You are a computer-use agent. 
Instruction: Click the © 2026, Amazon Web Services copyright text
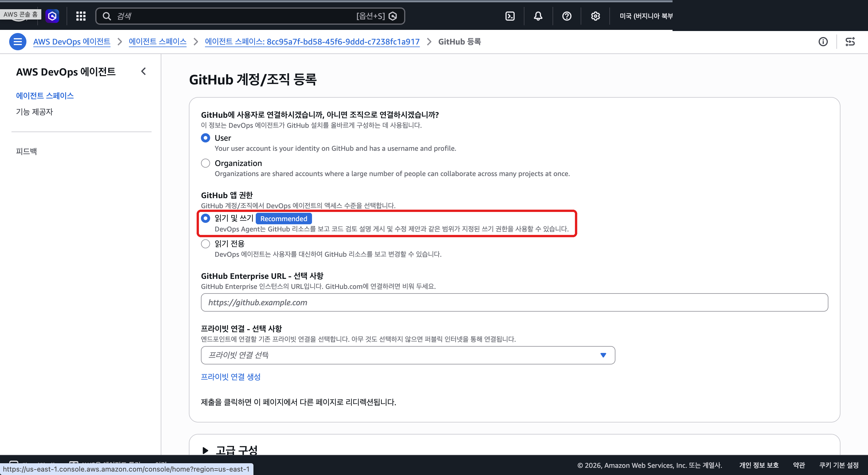[x=650, y=465]
